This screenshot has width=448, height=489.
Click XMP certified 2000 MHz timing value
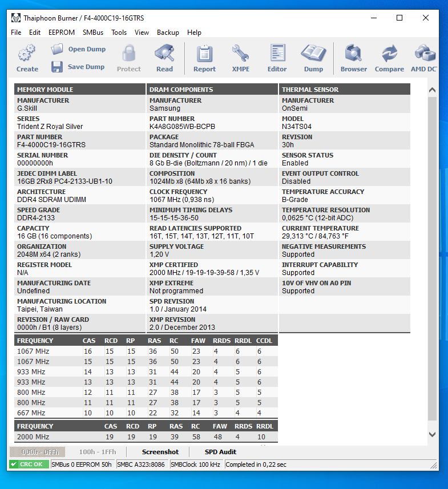point(204,273)
